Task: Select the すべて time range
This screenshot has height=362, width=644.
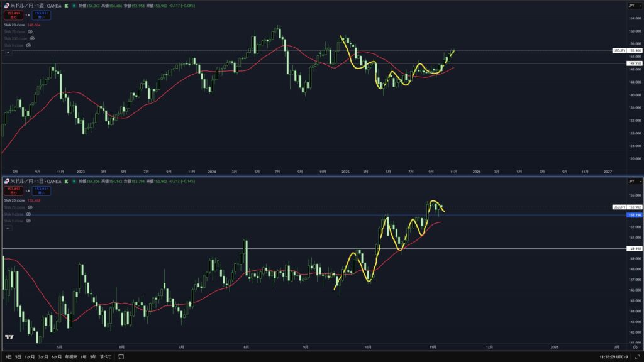Action: click(106, 356)
